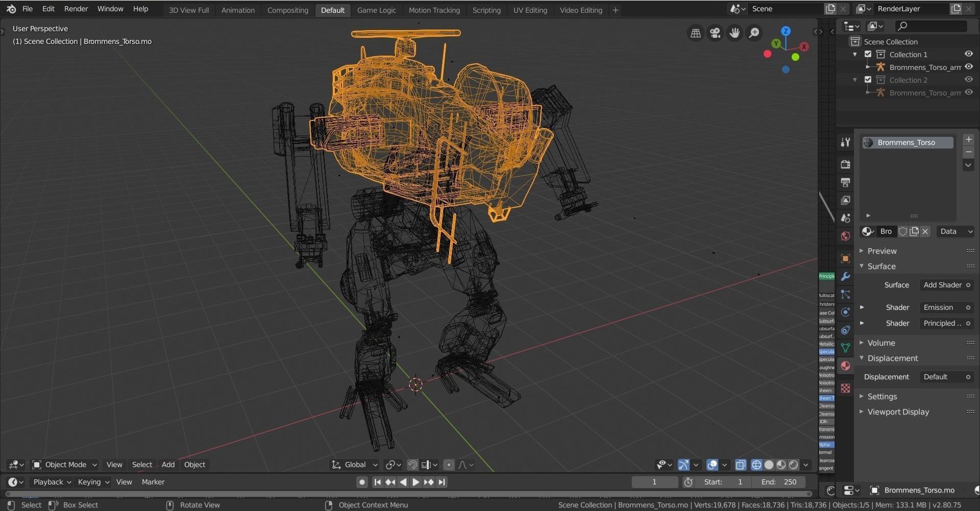Open the Object properties tab
This screenshot has width=980, height=511.
[845, 258]
